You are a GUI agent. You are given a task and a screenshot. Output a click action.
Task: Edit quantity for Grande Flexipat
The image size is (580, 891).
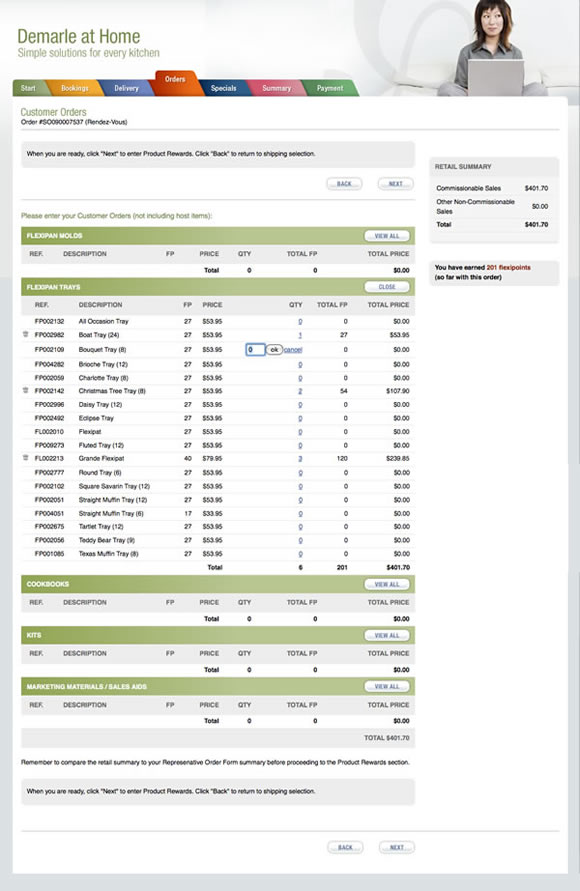click(300, 459)
